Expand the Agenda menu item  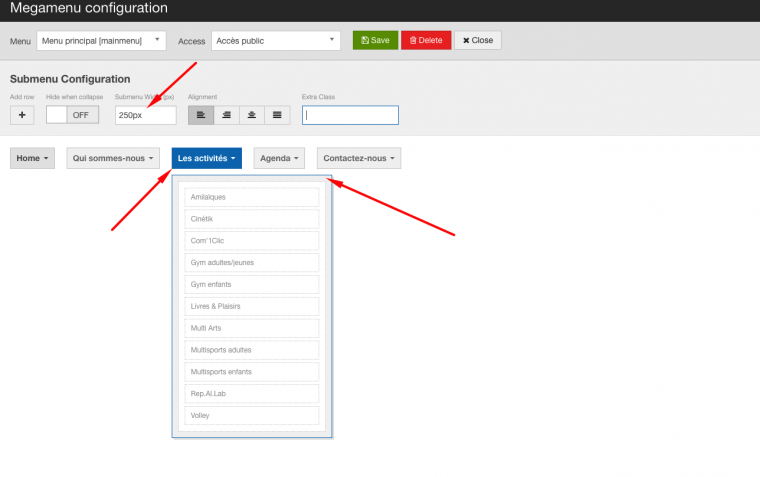pyautogui.click(x=279, y=158)
